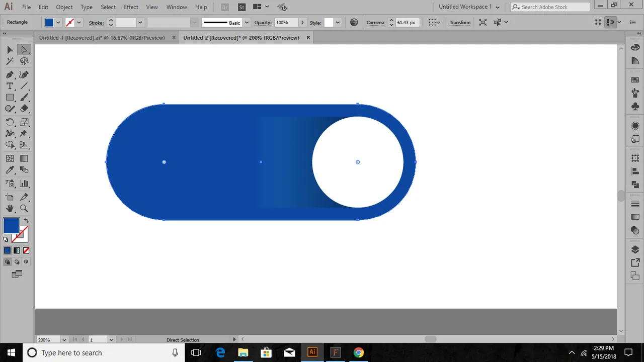Open the Window menu
This screenshot has width=644, height=362.
(x=177, y=7)
